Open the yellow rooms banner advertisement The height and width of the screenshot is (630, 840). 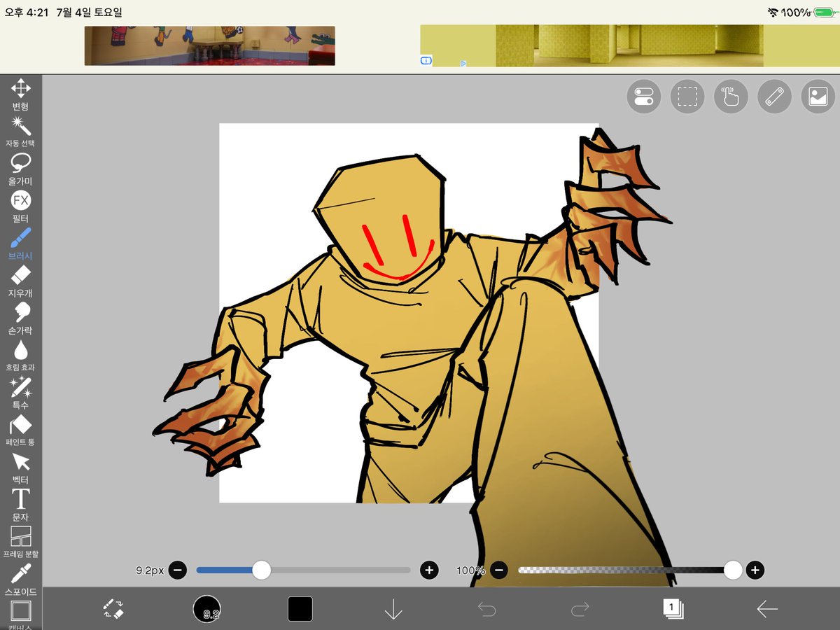click(629, 46)
